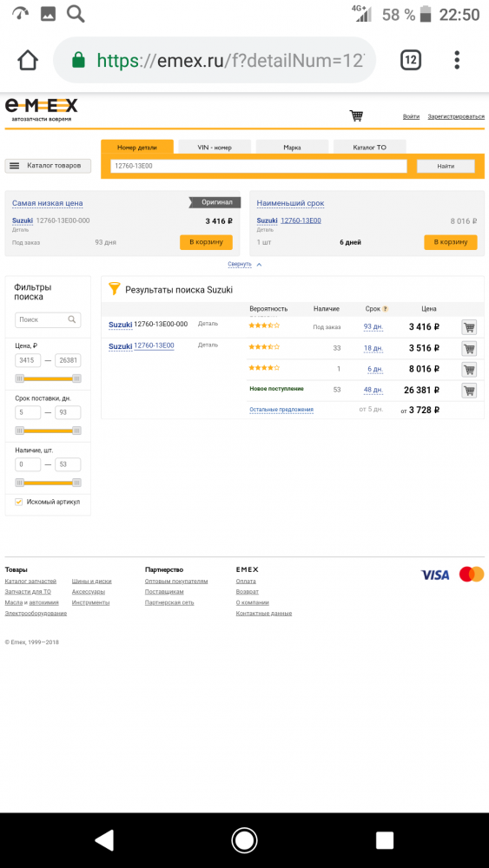
Task: Switch to the VIN - номер tab
Action: point(215,148)
